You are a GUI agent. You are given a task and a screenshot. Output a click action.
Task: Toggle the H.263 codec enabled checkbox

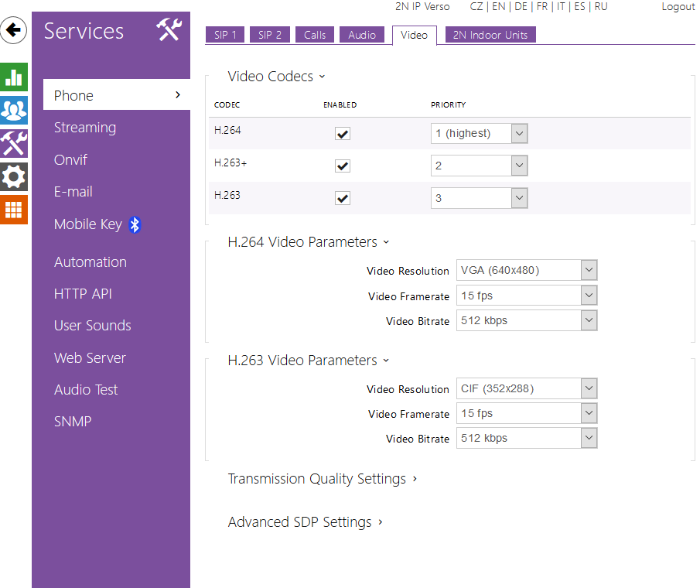pos(343,198)
